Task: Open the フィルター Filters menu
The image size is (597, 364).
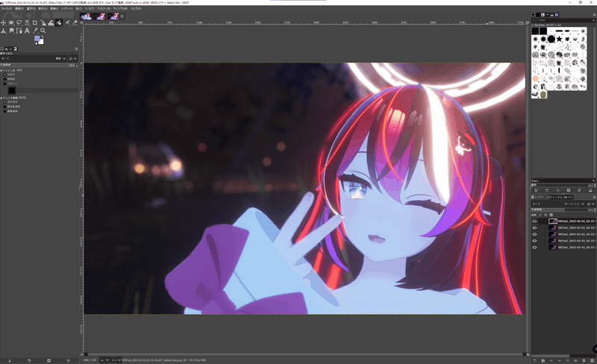Action: (104, 8)
